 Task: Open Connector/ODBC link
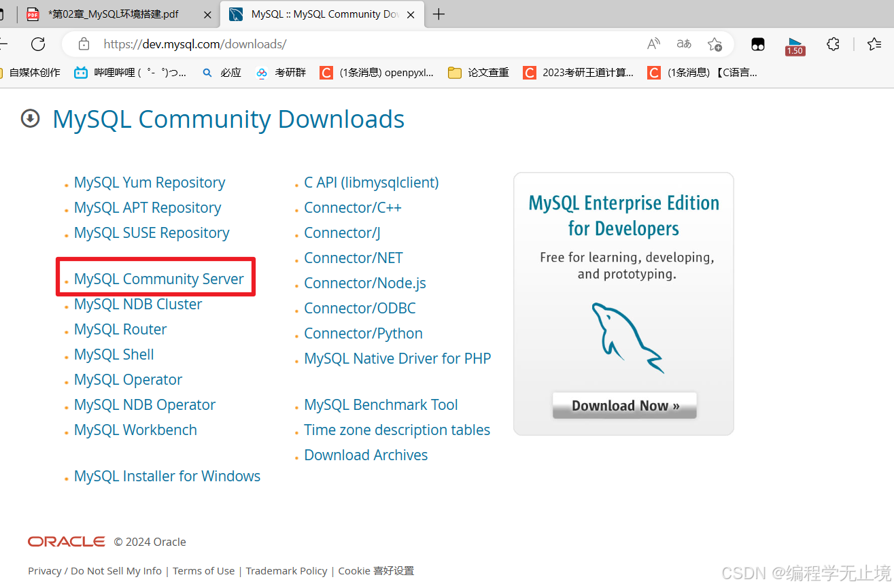360,309
